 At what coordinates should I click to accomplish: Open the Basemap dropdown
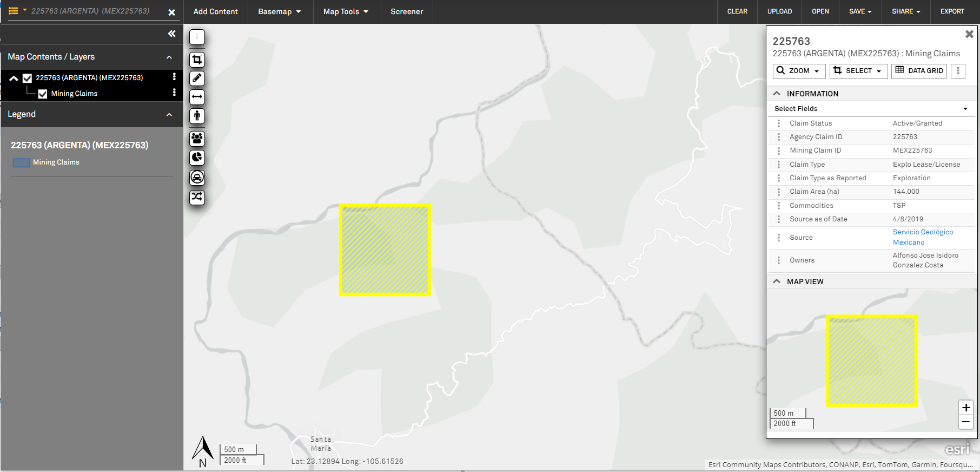click(x=280, y=11)
